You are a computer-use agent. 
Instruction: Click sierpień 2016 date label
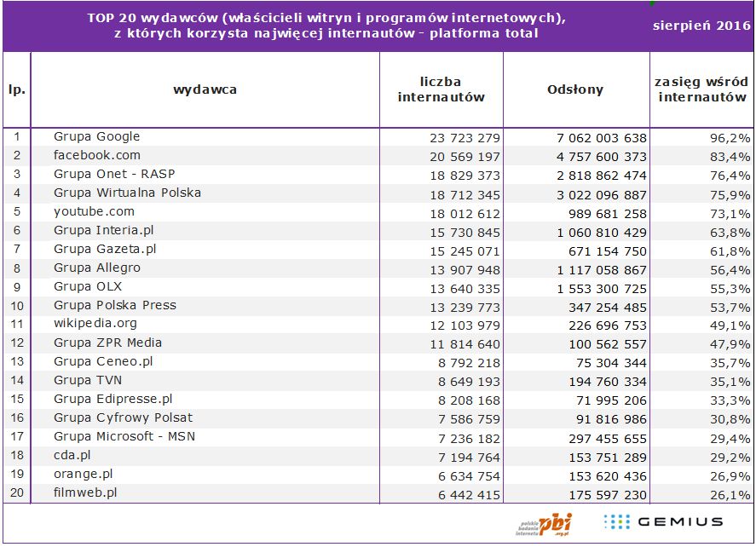701,26
